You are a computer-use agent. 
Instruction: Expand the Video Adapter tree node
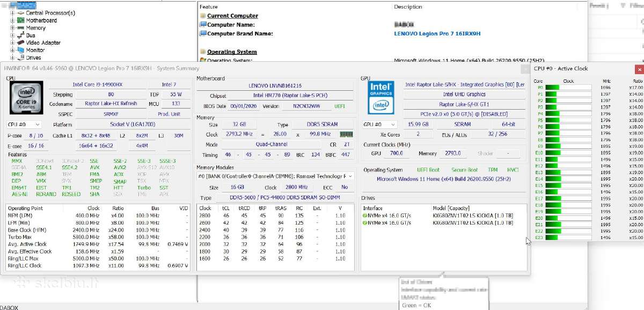(12, 43)
